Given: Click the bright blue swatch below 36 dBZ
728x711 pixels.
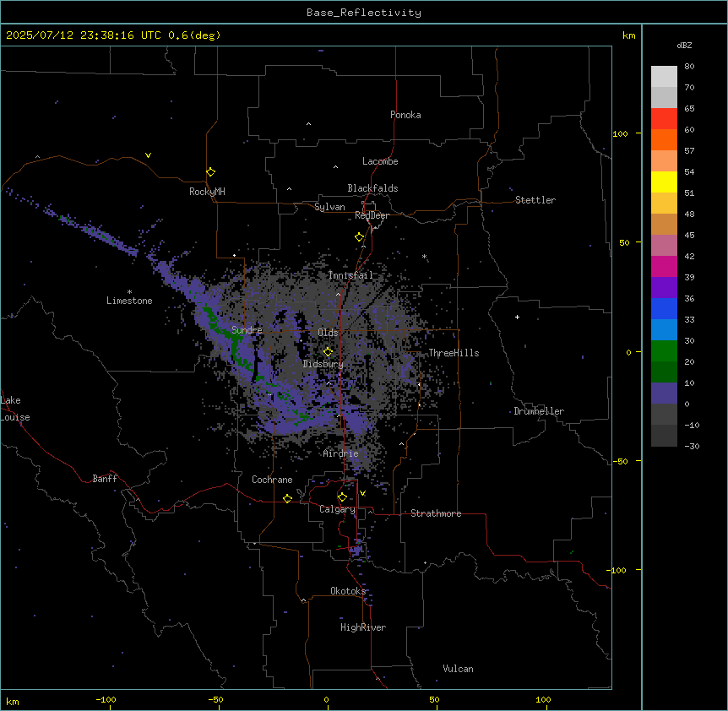Looking at the screenshot, I should 664,308.
